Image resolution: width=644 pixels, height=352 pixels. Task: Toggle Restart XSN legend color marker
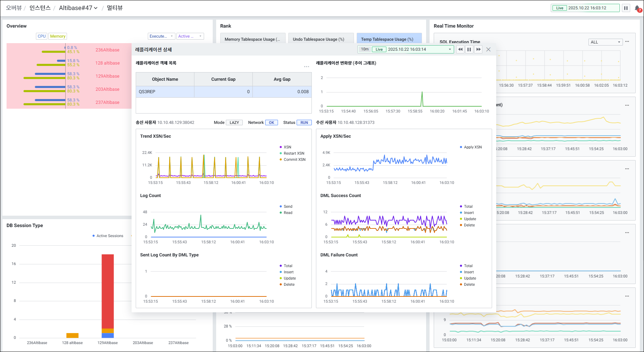coord(281,153)
